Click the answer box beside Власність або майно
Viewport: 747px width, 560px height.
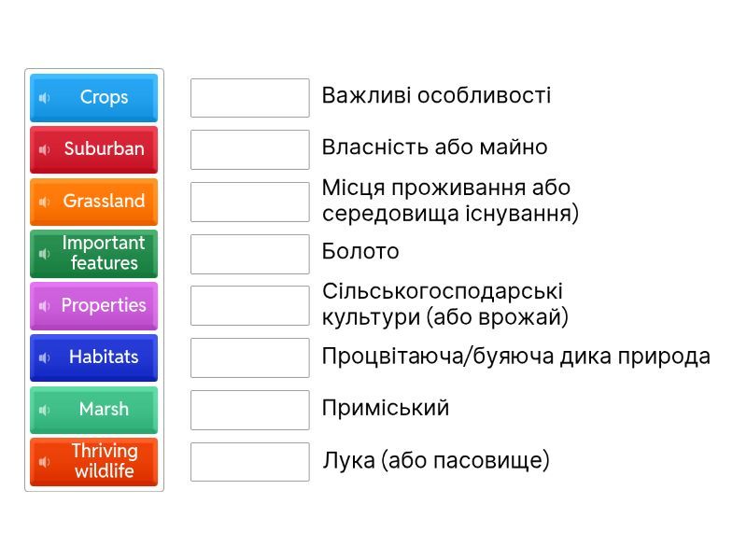point(249,149)
